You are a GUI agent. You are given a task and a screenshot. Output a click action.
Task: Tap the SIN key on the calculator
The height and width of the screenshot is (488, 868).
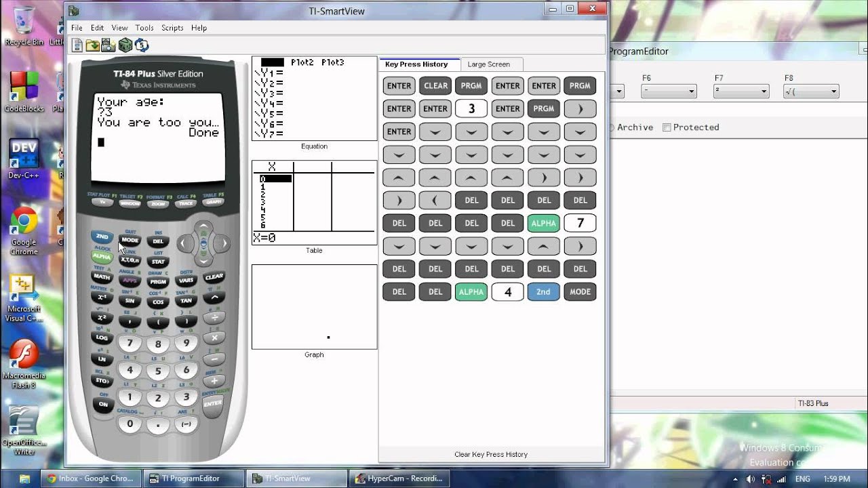[130, 300]
